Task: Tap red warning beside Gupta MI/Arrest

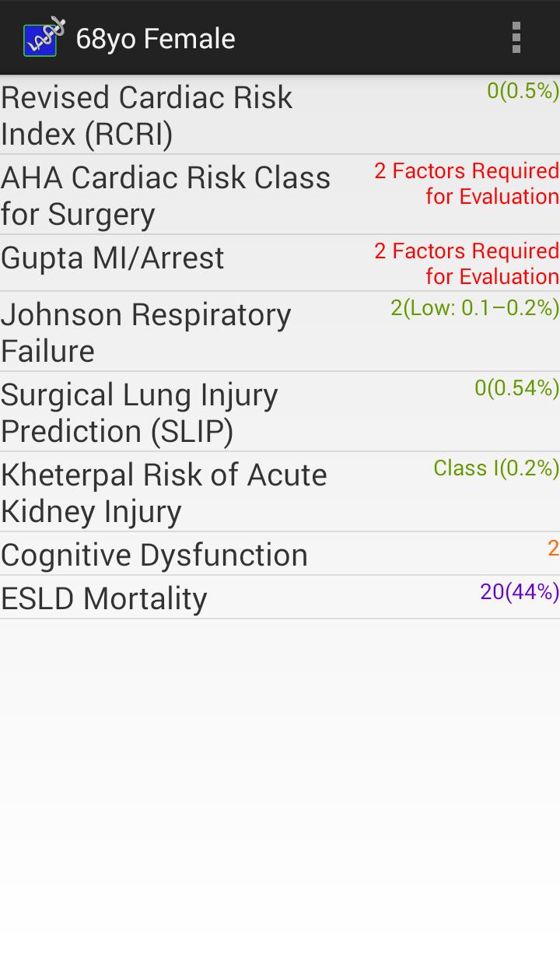Action: pos(467,264)
